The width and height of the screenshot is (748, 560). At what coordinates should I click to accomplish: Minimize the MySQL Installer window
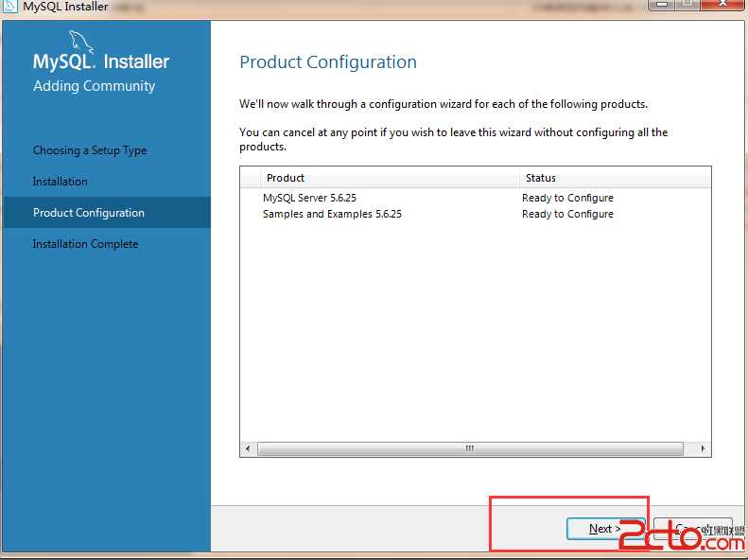[x=662, y=5]
